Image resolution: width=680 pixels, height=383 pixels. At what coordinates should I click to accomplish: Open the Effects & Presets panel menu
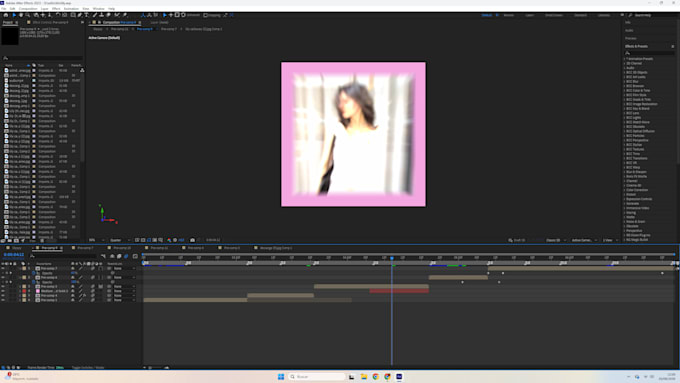click(x=673, y=46)
